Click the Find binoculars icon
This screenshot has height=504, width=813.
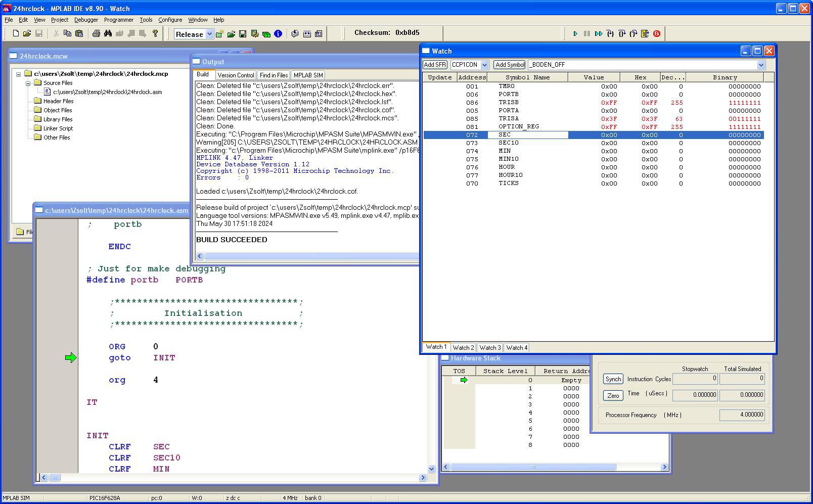coord(108,34)
